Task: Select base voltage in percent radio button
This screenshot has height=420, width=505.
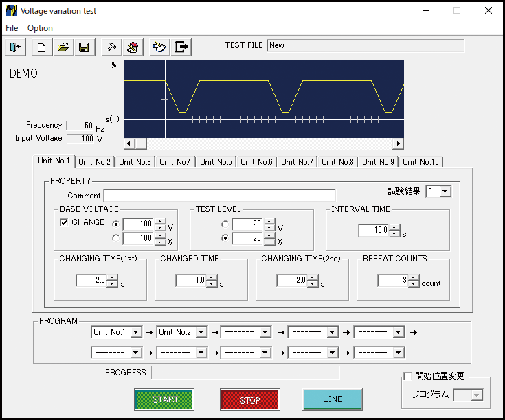Action: pyautogui.click(x=116, y=238)
